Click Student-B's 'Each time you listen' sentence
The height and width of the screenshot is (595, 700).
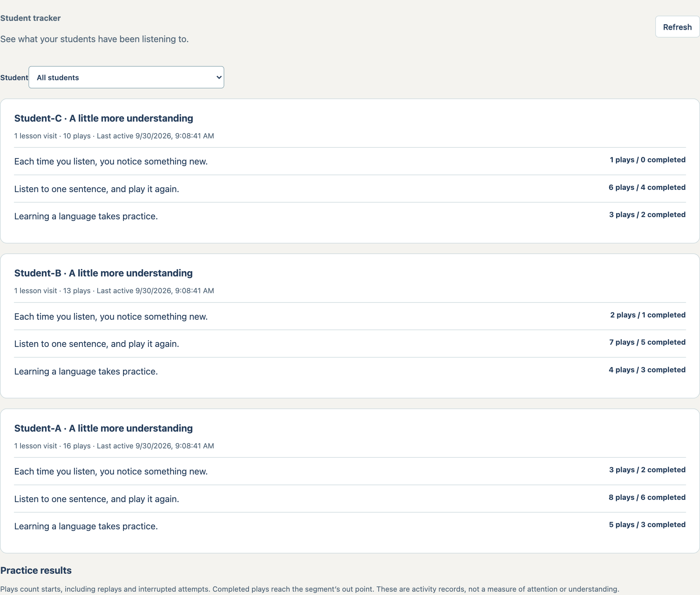[x=111, y=317]
